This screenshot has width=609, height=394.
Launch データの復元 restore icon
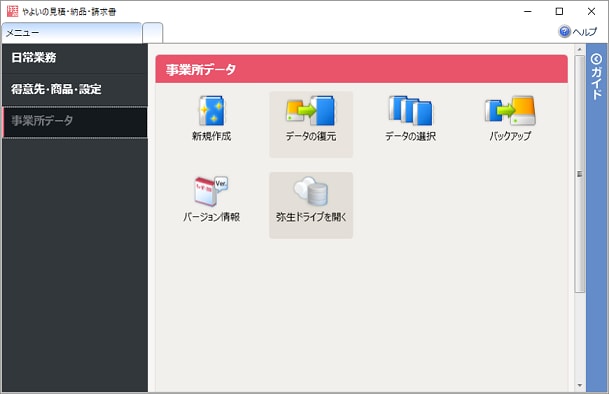(311, 111)
